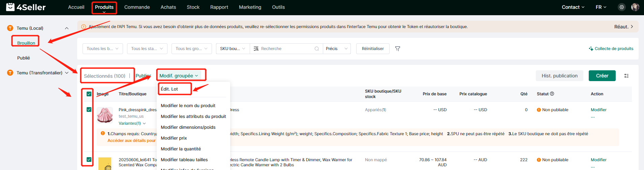Click Modifier for Pink dress row
Viewport: 644px width, 170px height.
pyautogui.click(x=599, y=110)
